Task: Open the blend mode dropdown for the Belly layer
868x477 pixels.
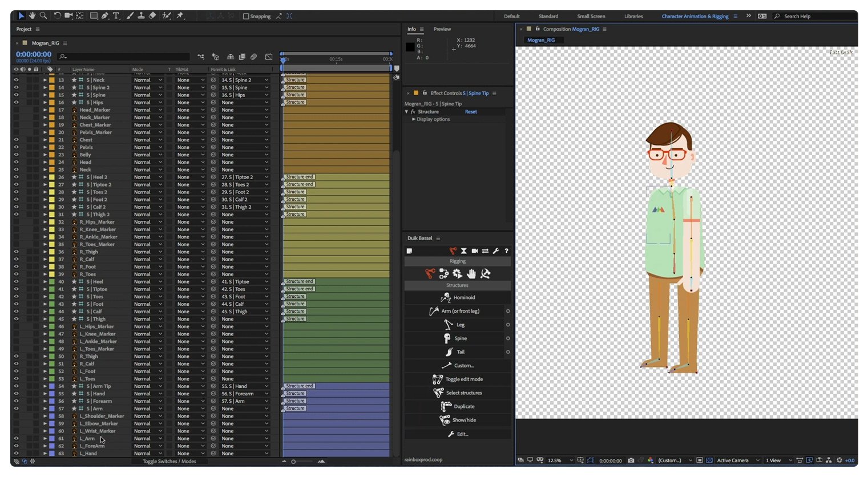Action: 147,155
